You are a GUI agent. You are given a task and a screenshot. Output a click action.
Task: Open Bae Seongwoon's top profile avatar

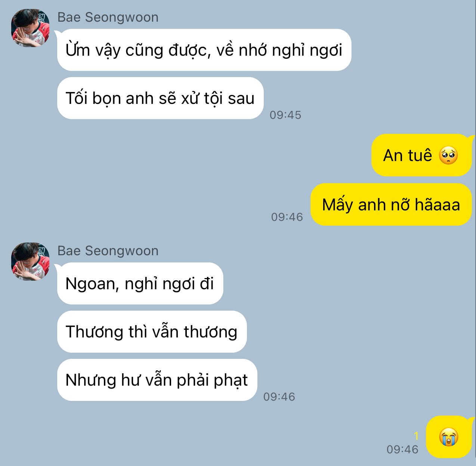(30, 28)
